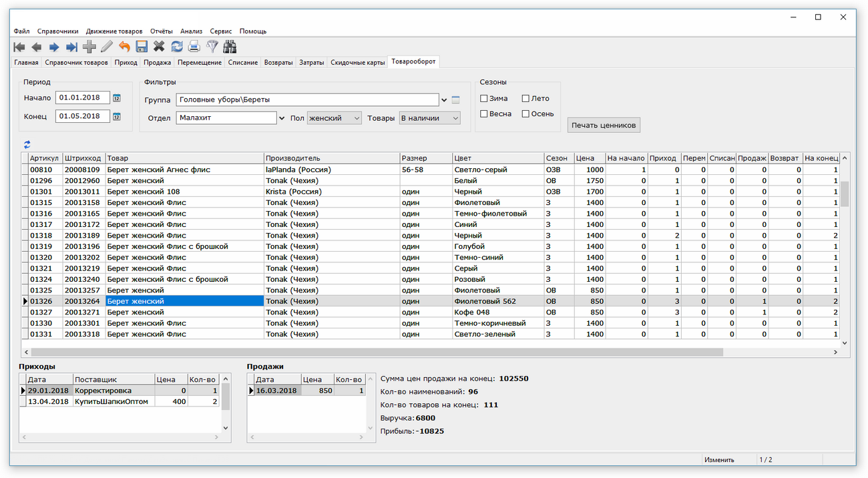Image resolution: width=868 pixels, height=478 pixels.
Task: Clear group filter icon beside Группа
Action: [456, 100]
